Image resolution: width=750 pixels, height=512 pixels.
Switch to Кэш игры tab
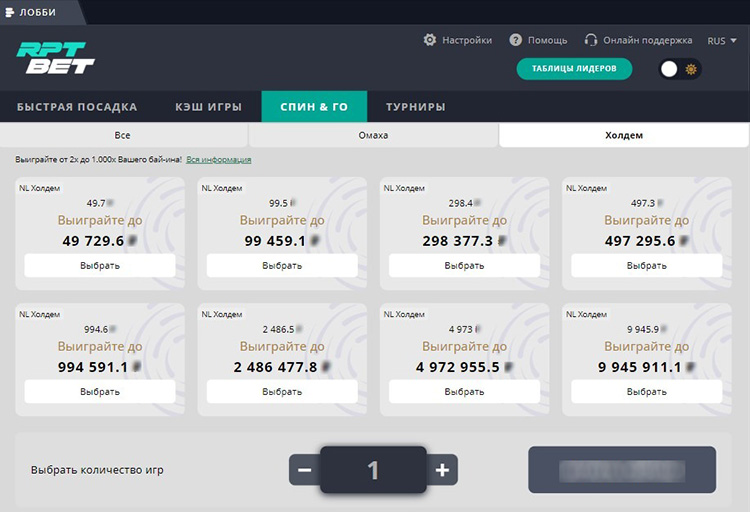(209, 107)
